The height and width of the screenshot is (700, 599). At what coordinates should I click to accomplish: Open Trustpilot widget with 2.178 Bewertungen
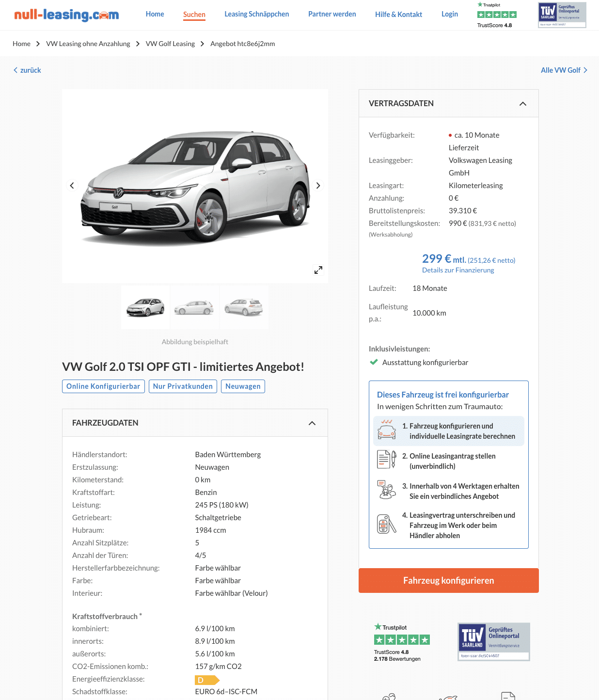[402, 642]
